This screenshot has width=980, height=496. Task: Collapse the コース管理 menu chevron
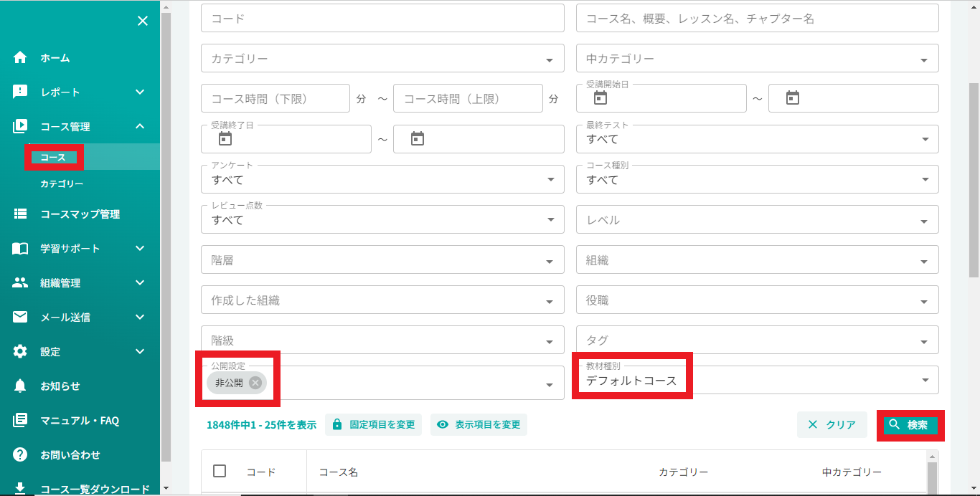coord(140,126)
